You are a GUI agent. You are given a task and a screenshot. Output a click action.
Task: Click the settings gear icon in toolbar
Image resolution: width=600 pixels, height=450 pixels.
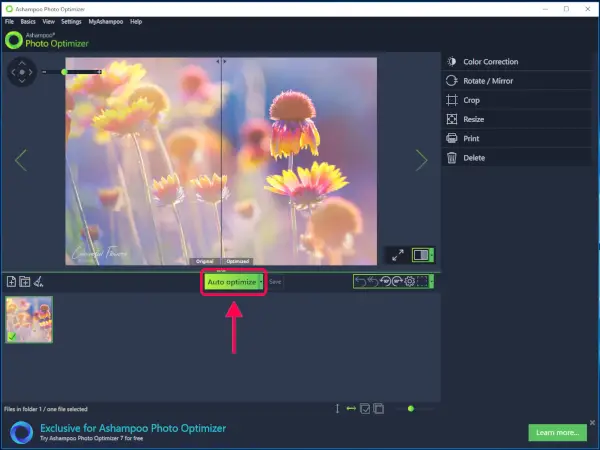click(x=409, y=282)
